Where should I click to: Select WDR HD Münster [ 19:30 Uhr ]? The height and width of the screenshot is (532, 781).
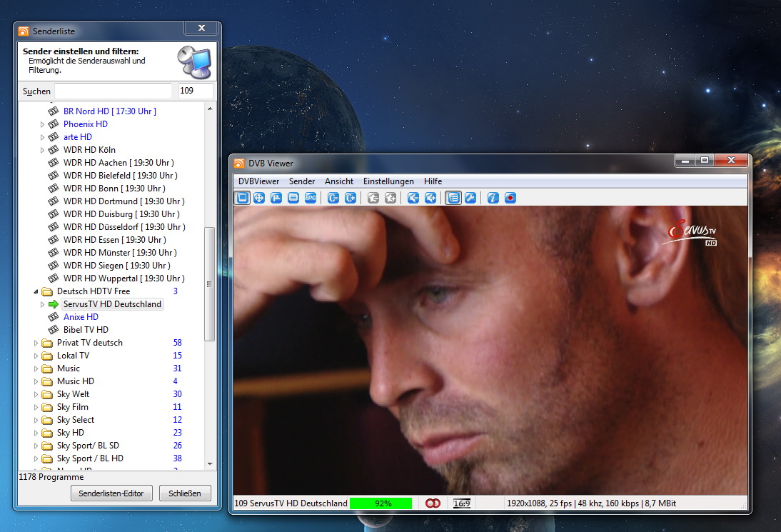coord(120,253)
